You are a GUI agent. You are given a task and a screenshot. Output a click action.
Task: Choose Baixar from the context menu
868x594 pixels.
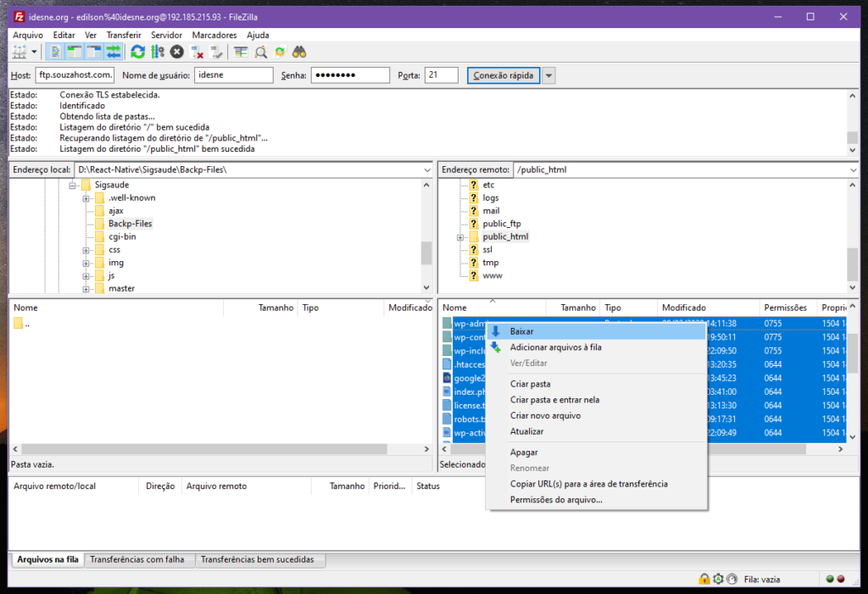click(596, 331)
